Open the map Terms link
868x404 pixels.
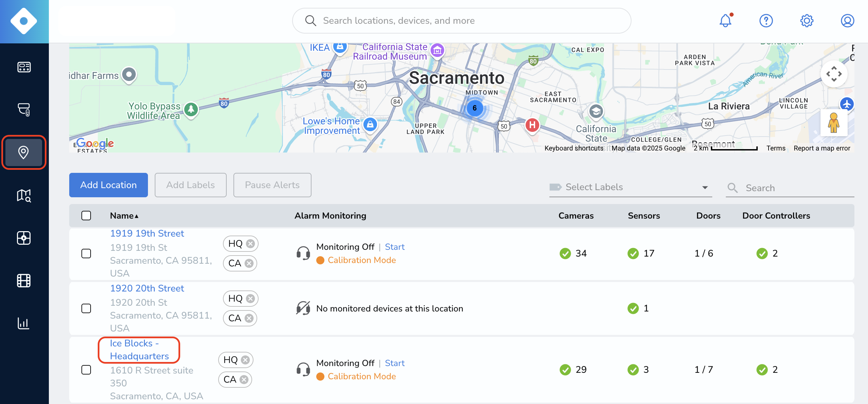tap(776, 148)
